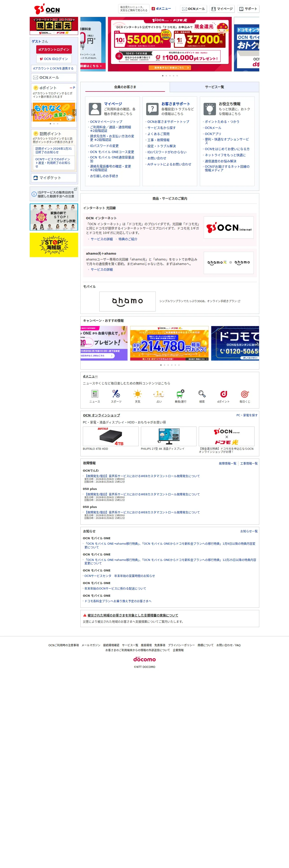
Task: Select first dot of campaign carousel
Action: (x=161, y=365)
